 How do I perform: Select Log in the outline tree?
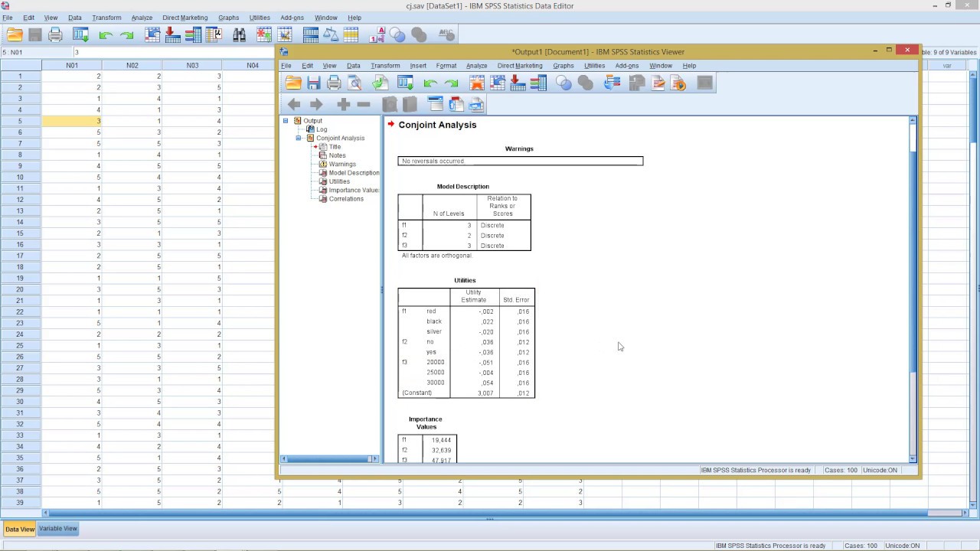(322, 129)
